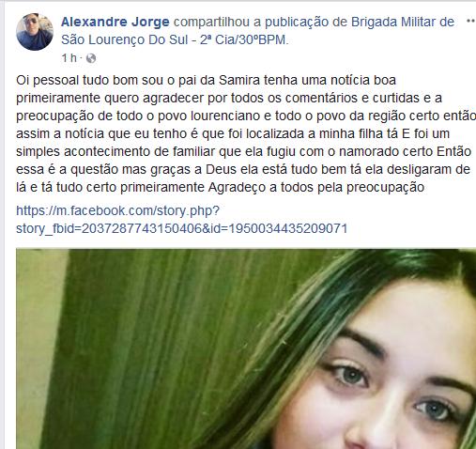Image resolution: width=476 pixels, height=449 pixels.
Task: Follow the m.facebook.com/story.php URL
Action: click(x=117, y=210)
